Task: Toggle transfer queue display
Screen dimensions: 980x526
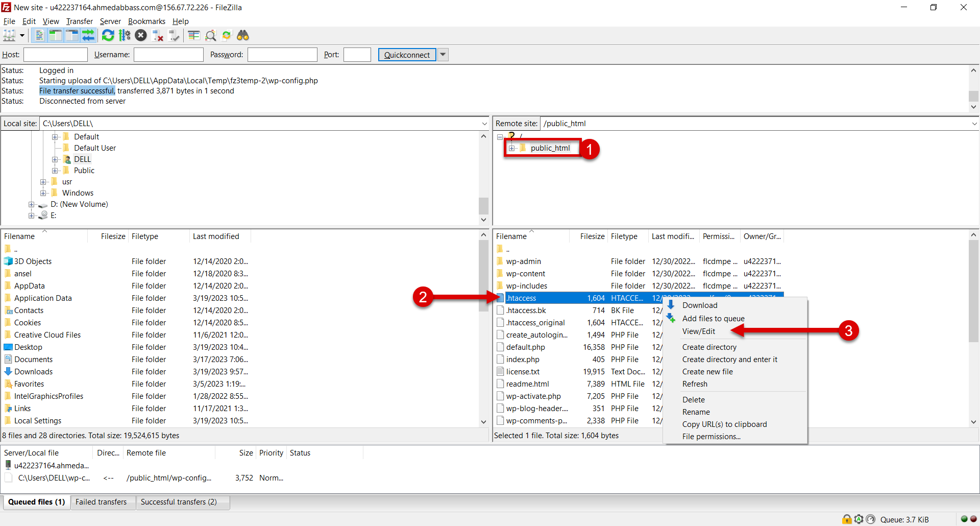Action: 88,35
